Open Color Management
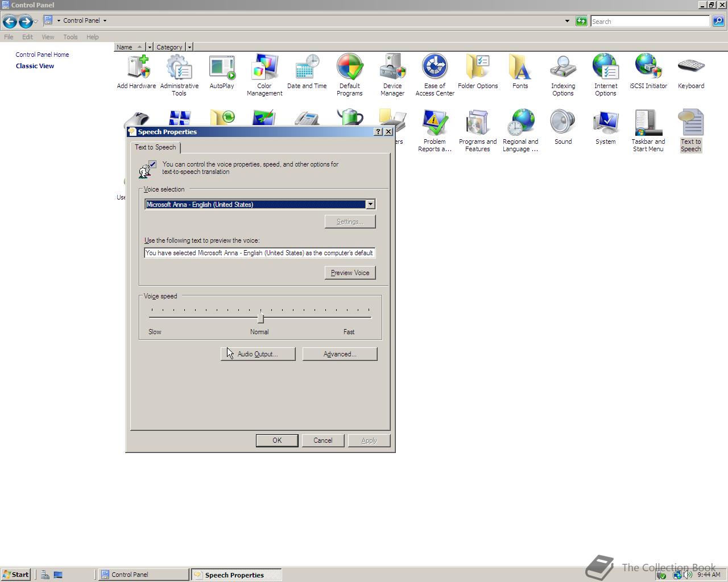 (x=264, y=75)
